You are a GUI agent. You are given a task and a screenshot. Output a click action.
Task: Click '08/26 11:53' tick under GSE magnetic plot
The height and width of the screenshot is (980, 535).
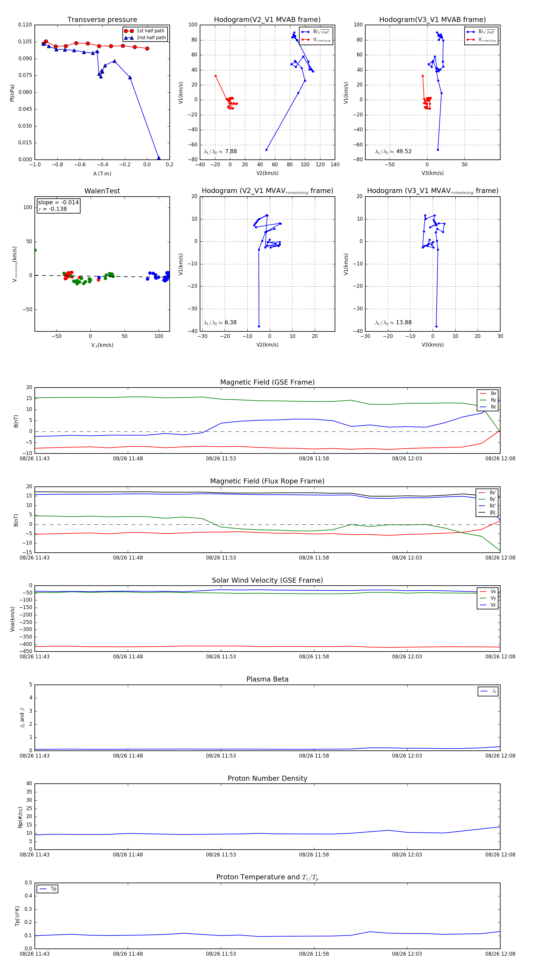point(221,459)
